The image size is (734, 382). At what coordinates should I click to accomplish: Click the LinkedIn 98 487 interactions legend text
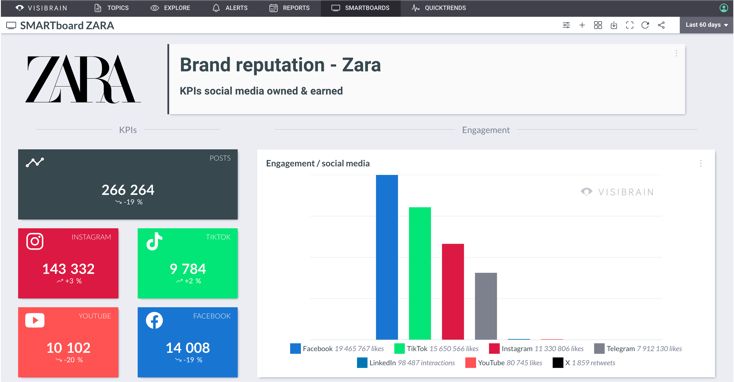[x=412, y=363]
